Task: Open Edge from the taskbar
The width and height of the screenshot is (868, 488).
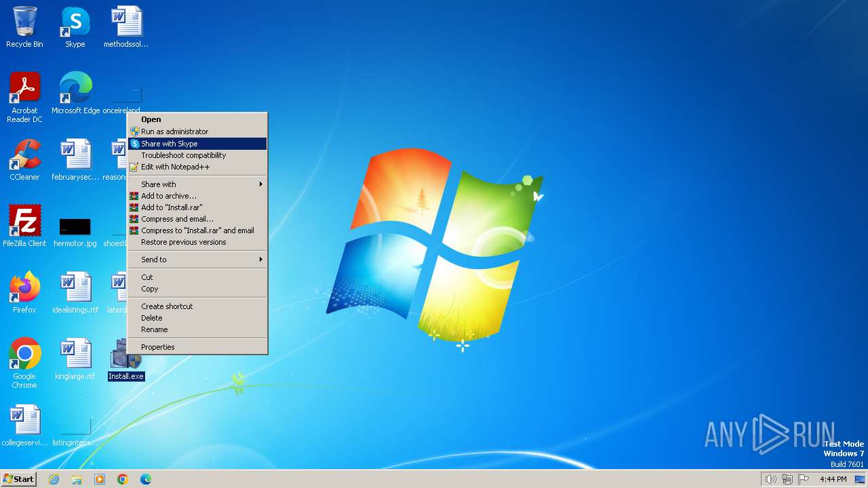Action: point(146,479)
